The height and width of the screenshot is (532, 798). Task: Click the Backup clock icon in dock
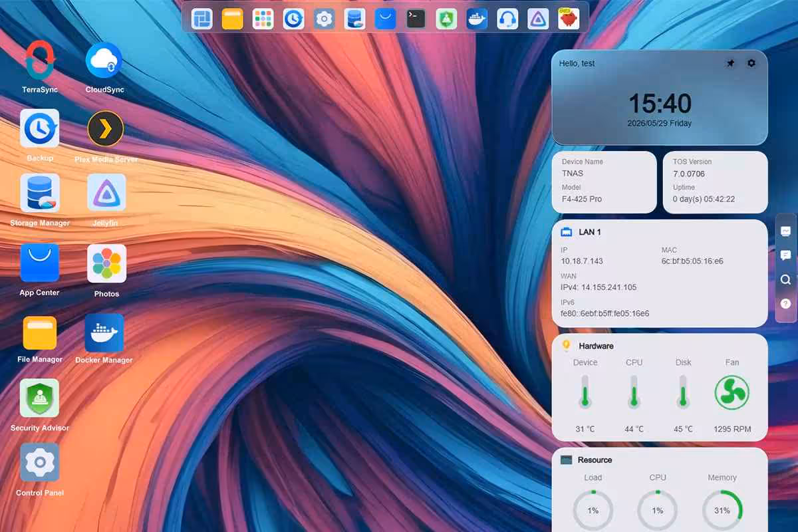293,19
